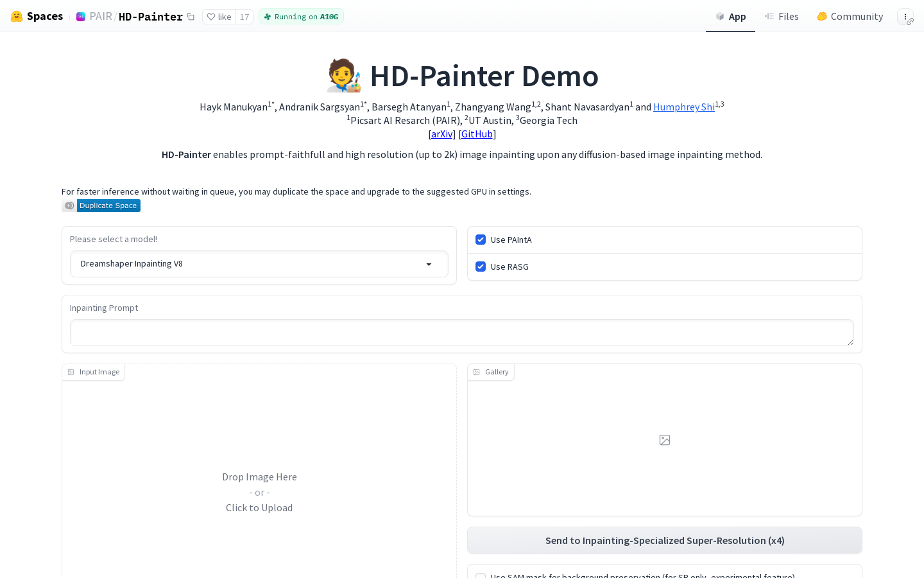Send to Inpainting-Specialized Super-Resolution (x4)
The image size is (924, 578).
coord(665,541)
